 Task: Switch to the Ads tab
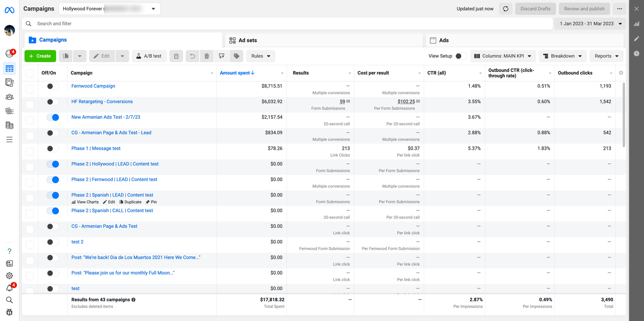pos(525,40)
